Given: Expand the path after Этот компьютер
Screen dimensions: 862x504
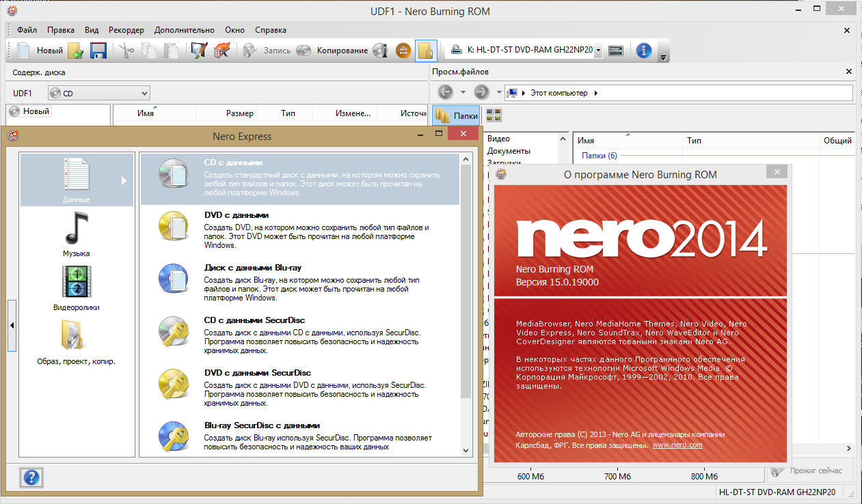Looking at the screenshot, I should (x=595, y=93).
